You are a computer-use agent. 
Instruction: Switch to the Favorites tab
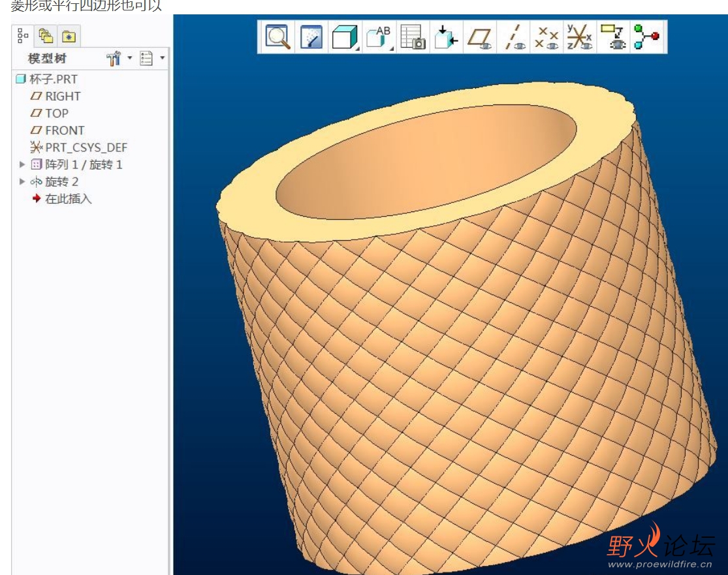(69, 35)
